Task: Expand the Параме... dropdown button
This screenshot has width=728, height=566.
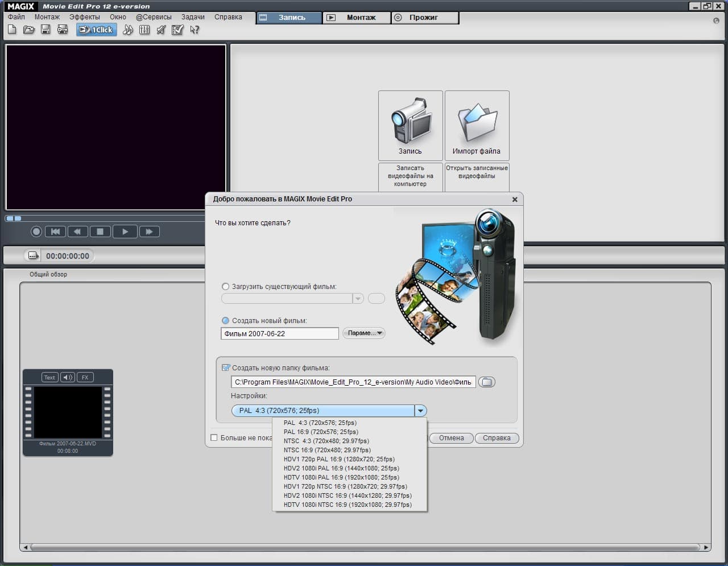Action: tap(364, 333)
